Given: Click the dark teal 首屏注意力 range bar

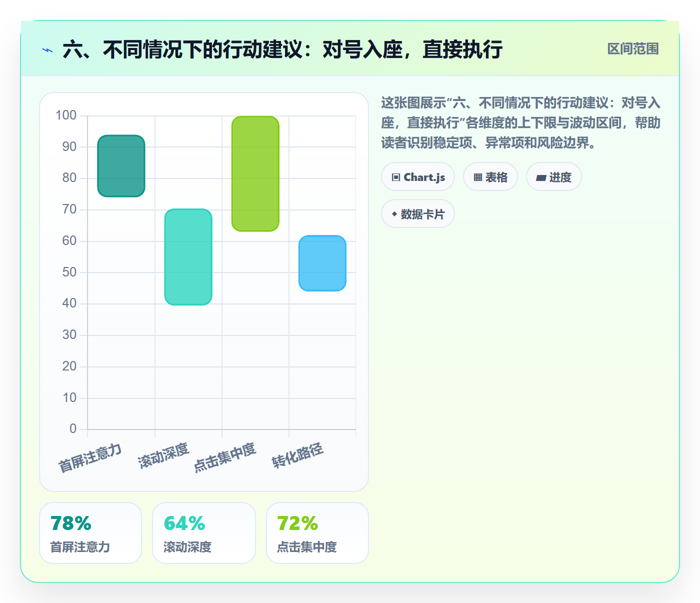Looking at the screenshot, I should click(121, 166).
